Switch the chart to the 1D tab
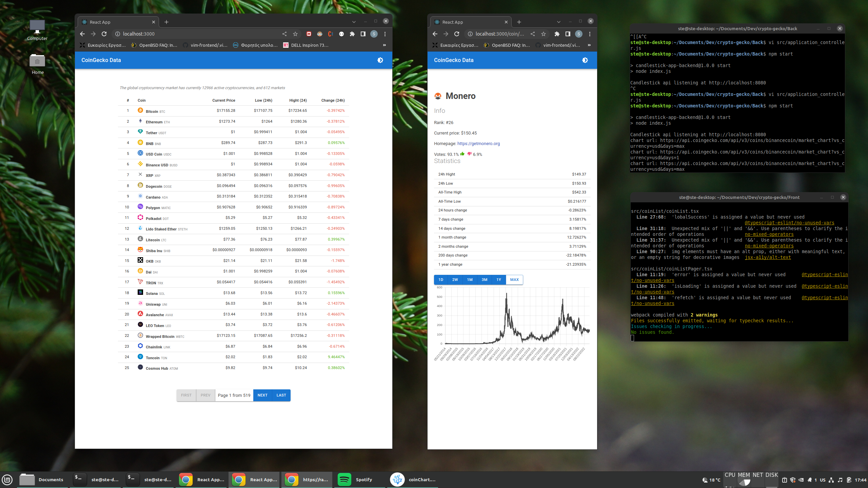This screenshot has width=868, height=488. point(441,280)
